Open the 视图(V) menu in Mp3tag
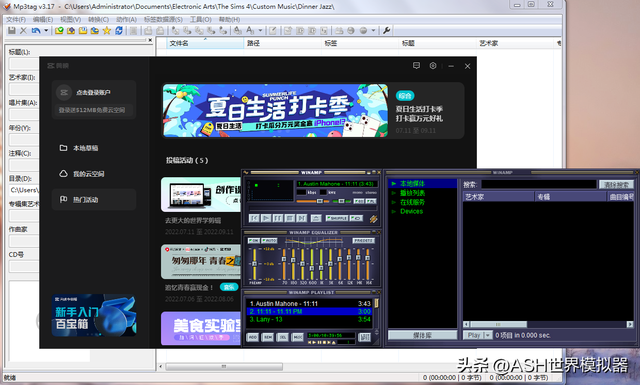This screenshot has width=640, height=385. click(x=71, y=19)
